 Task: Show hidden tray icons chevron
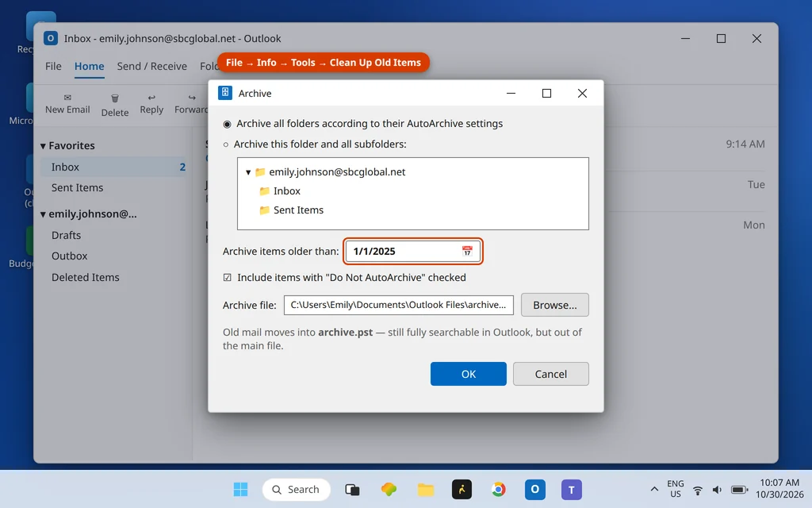click(x=654, y=489)
